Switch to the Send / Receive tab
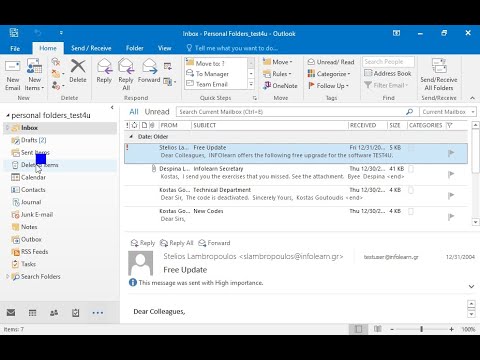Viewport: 480px width, 360px height. click(91, 48)
